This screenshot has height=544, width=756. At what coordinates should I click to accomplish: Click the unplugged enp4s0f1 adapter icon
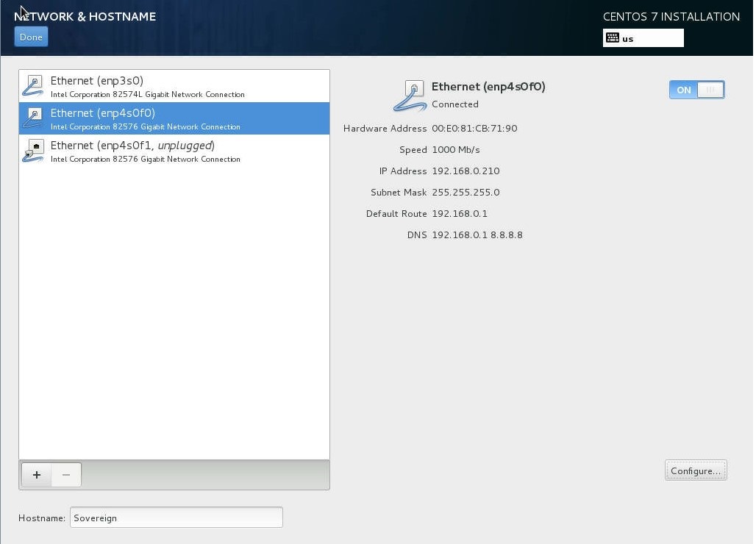coord(33,151)
